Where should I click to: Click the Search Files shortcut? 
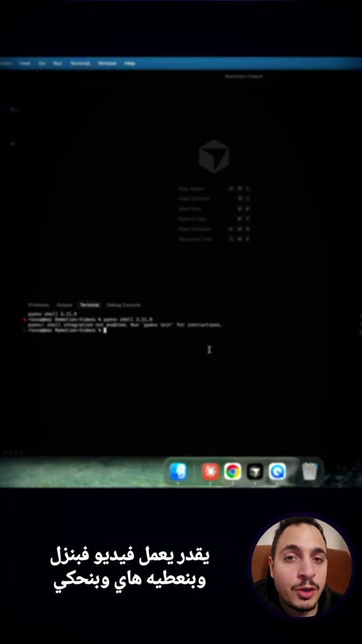point(214,219)
